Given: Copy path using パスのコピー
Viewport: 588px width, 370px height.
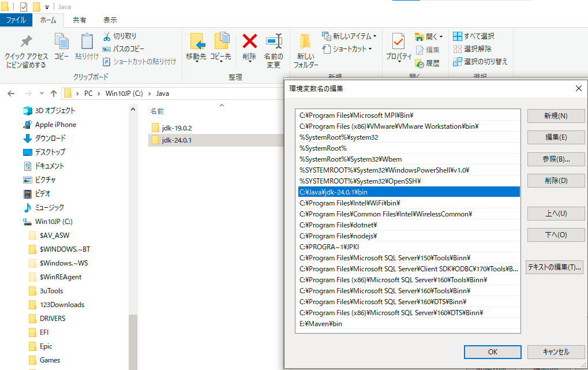Looking at the screenshot, I should click(x=123, y=49).
